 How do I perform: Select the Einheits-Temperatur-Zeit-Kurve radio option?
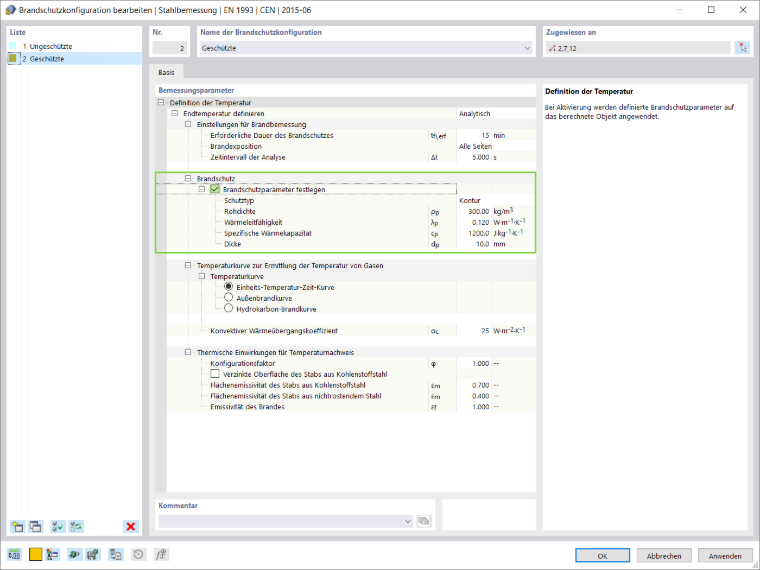[228, 287]
